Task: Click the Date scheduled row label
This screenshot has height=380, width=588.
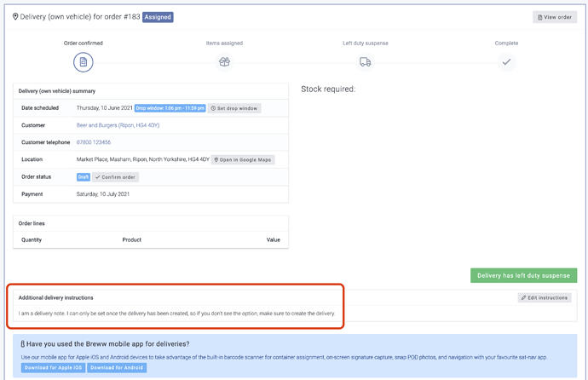Action: pos(40,108)
